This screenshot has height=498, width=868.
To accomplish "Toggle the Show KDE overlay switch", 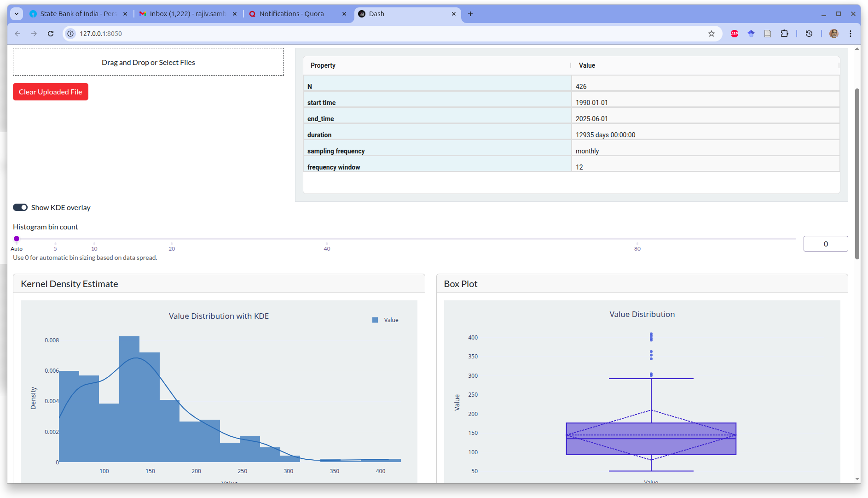I will pyautogui.click(x=20, y=207).
